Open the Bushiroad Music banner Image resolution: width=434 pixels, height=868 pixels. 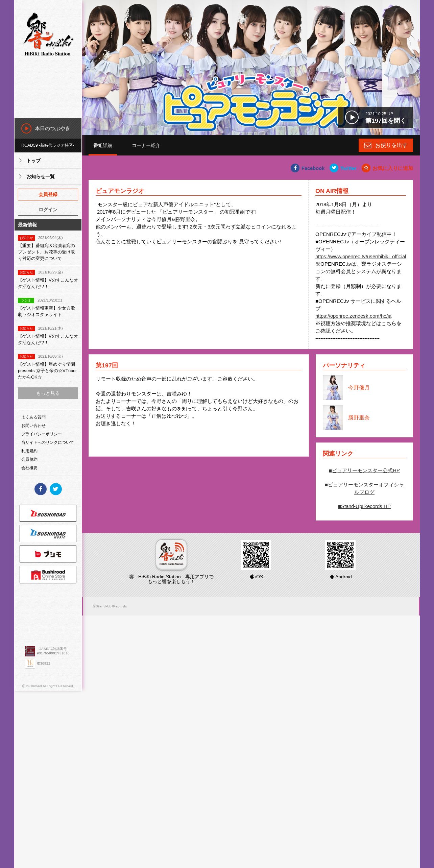[x=48, y=533]
